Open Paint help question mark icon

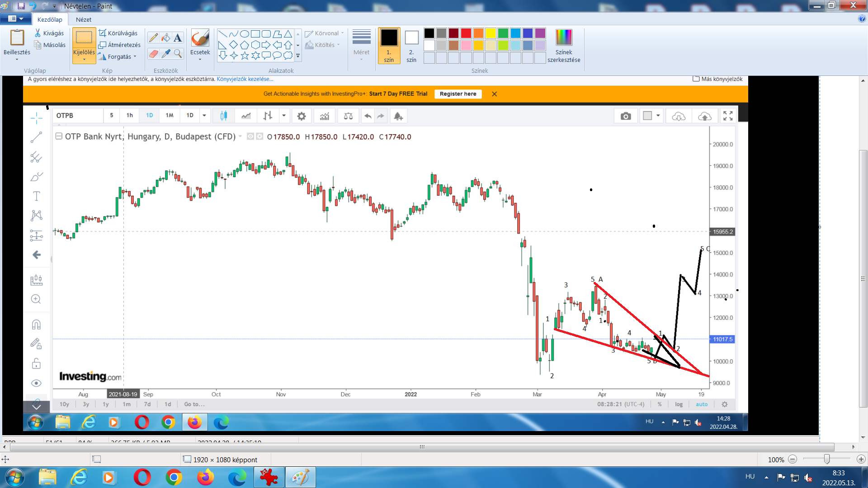[862, 19]
